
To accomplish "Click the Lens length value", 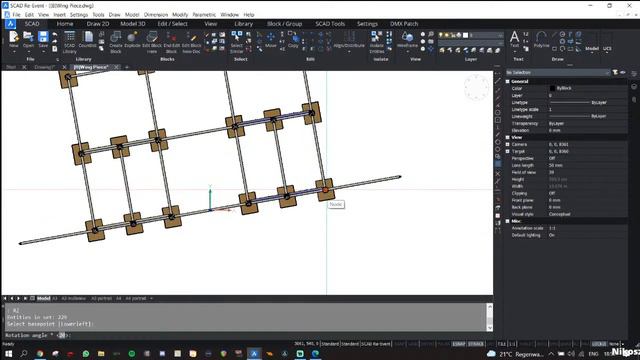I will (x=556, y=165).
